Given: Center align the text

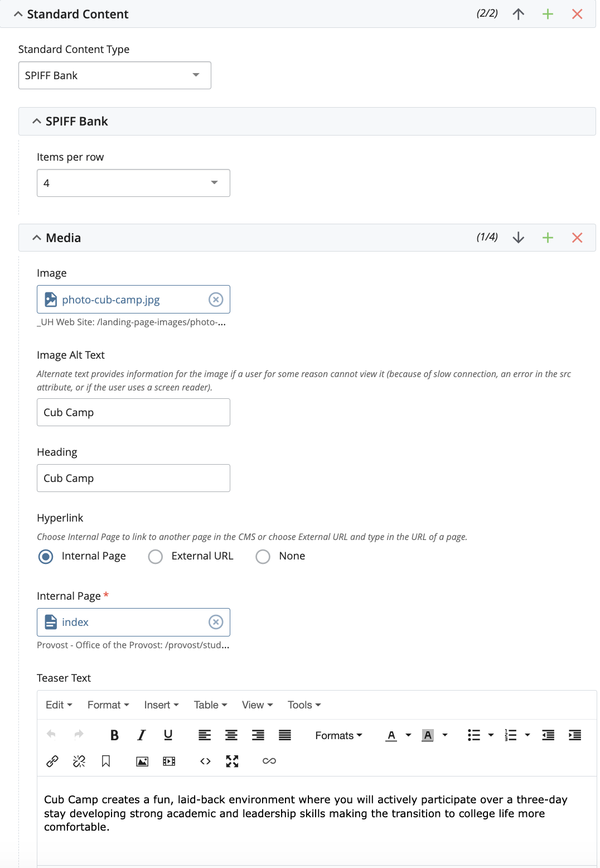Looking at the screenshot, I should tap(231, 735).
